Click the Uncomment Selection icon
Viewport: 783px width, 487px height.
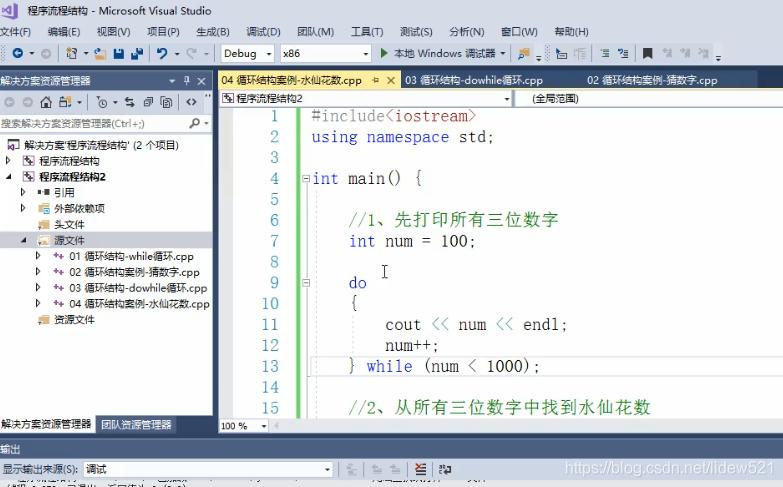point(623,53)
